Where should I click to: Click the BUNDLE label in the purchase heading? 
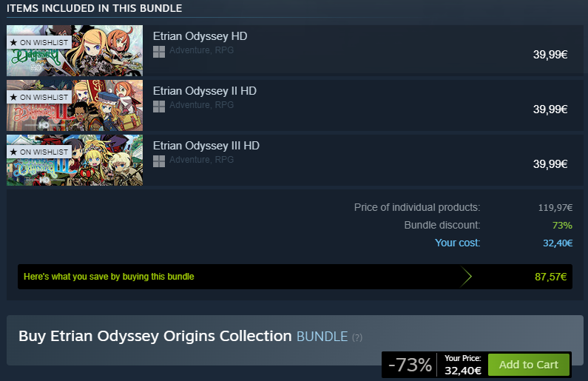pos(322,337)
